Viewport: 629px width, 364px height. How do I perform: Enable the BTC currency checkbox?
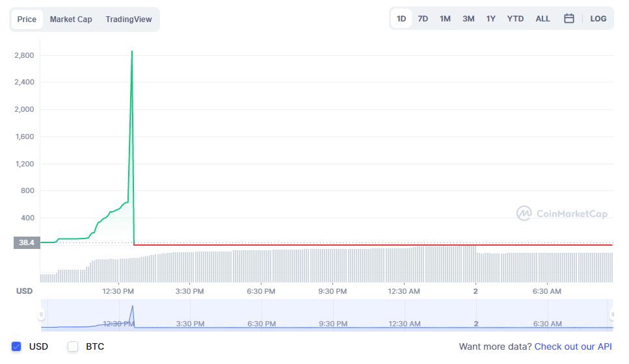pyautogui.click(x=74, y=346)
